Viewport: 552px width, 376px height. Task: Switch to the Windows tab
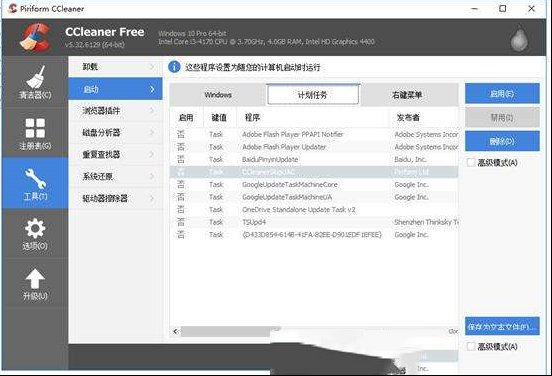(218, 95)
